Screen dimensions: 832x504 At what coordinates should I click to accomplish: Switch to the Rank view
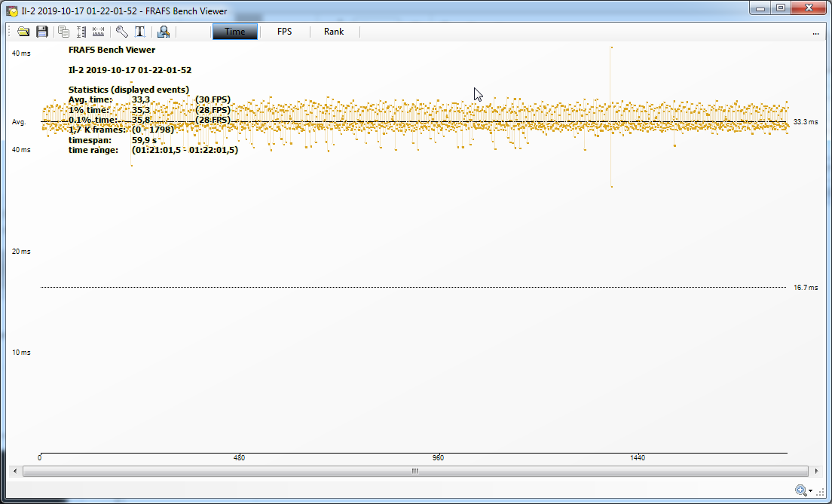pyautogui.click(x=334, y=32)
